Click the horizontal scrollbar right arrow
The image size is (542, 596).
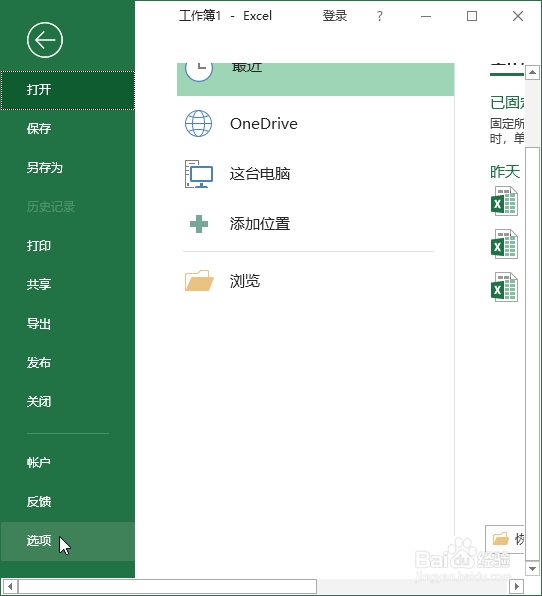(517, 586)
